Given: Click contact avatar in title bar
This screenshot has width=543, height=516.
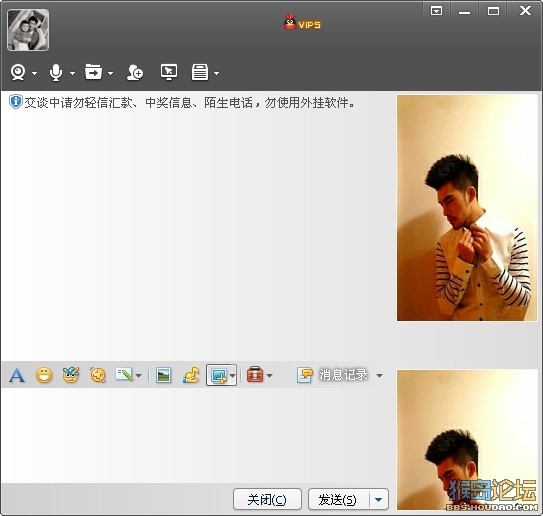Looking at the screenshot, I should pos(28,30).
